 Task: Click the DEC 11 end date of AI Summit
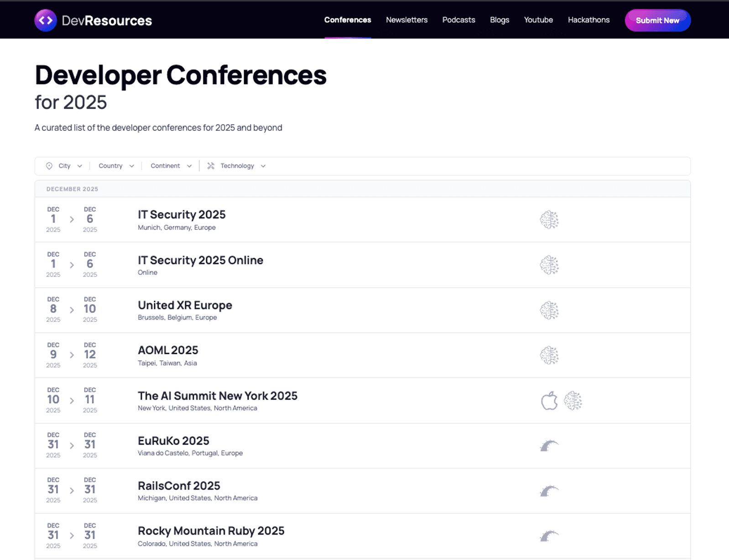tap(90, 400)
